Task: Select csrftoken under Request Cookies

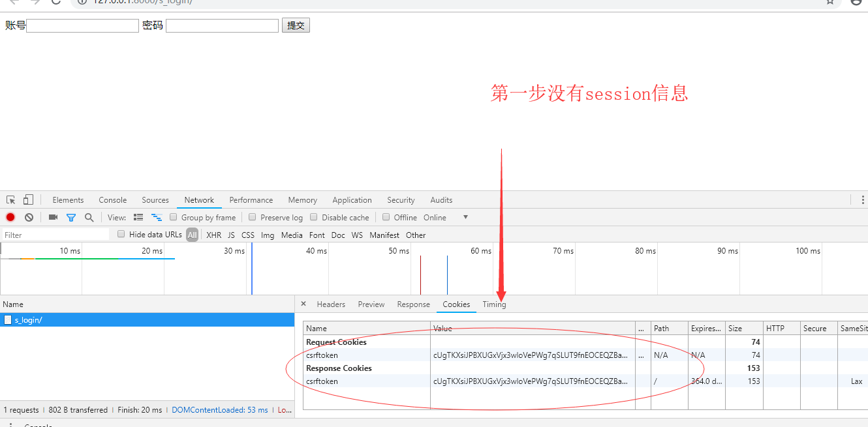Action: point(322,355)
